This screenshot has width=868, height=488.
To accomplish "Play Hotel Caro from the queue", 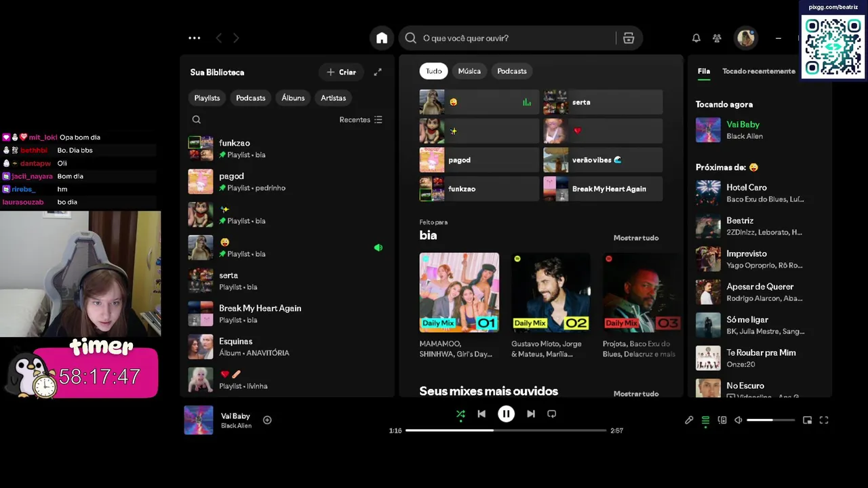I will point(758,192).
